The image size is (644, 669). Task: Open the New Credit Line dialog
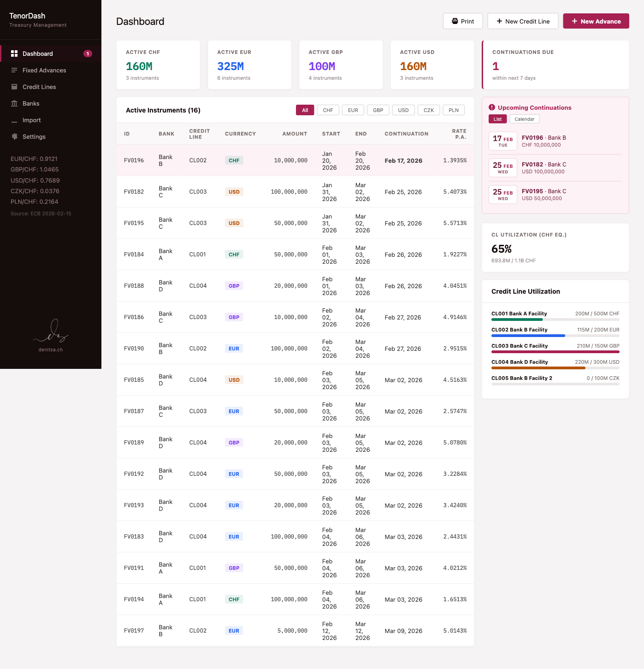point(523,21)
